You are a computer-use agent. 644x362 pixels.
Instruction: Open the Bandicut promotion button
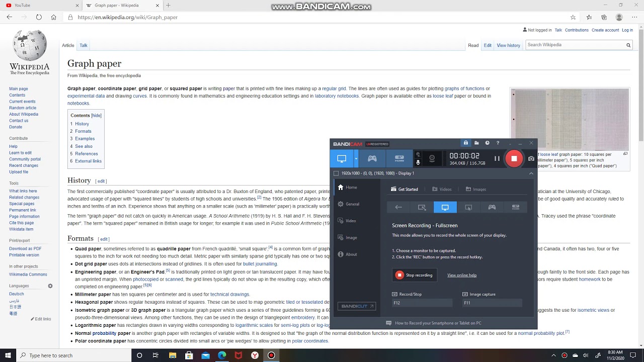(x=357, y=306)
